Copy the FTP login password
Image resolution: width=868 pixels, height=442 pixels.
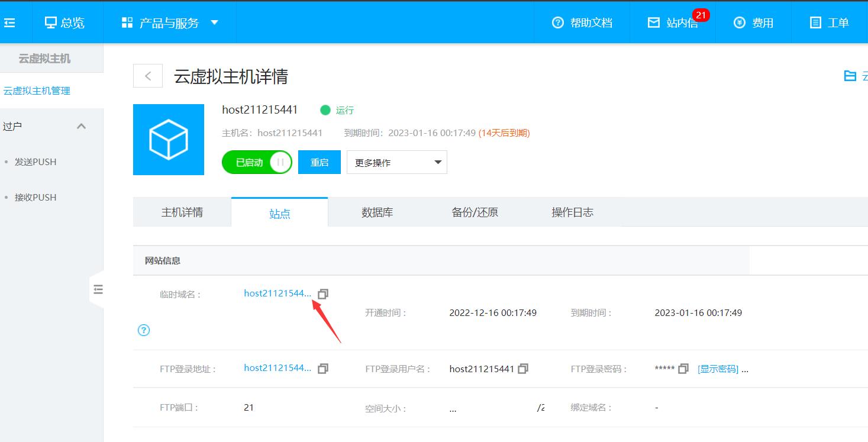click(683, 368)
